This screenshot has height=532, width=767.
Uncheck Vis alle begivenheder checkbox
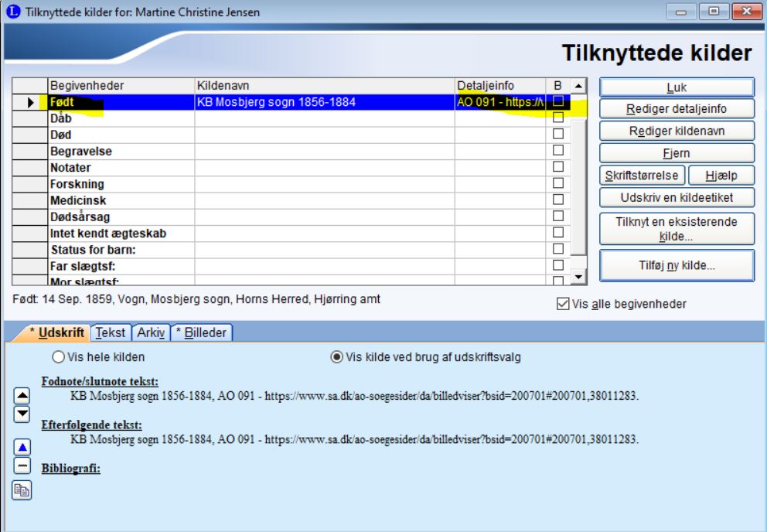pos(563,304)
